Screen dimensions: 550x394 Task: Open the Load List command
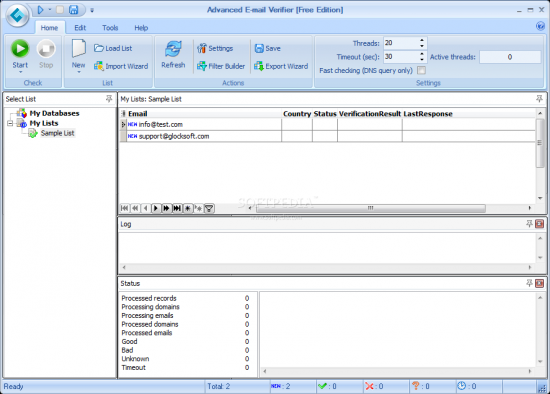113,48
